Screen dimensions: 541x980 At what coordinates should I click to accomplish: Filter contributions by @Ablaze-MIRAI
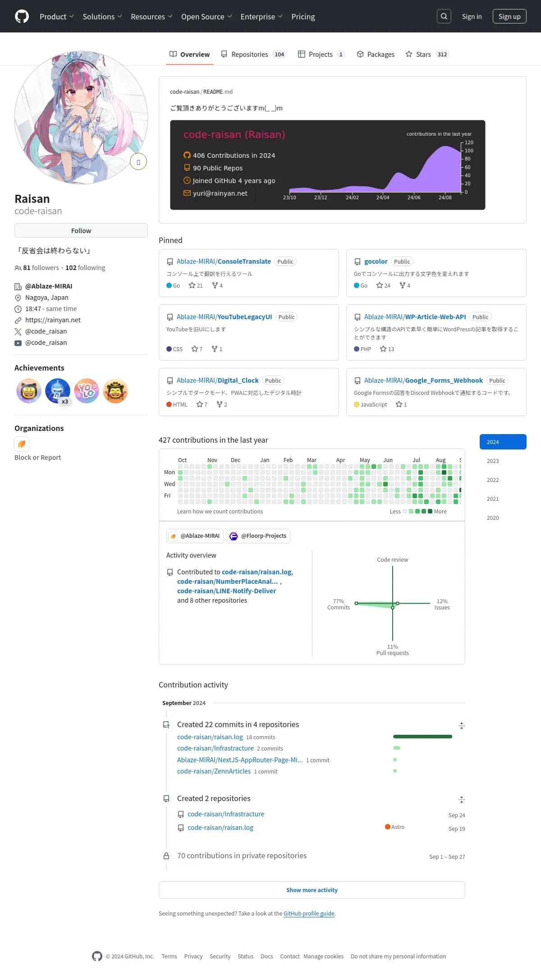195,536
